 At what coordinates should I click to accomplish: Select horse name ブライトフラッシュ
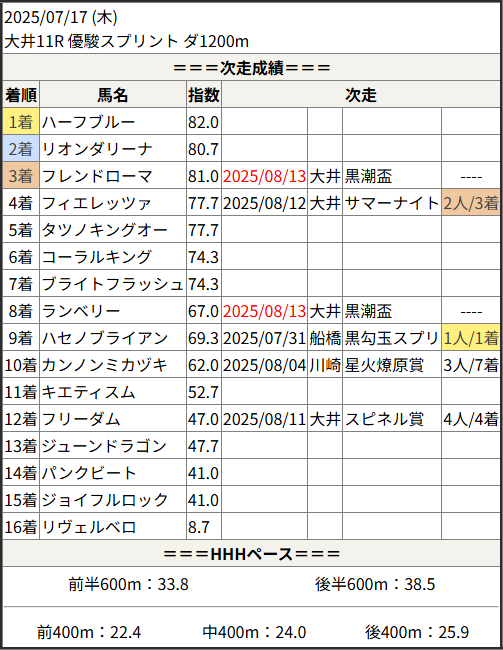(112, 284)
